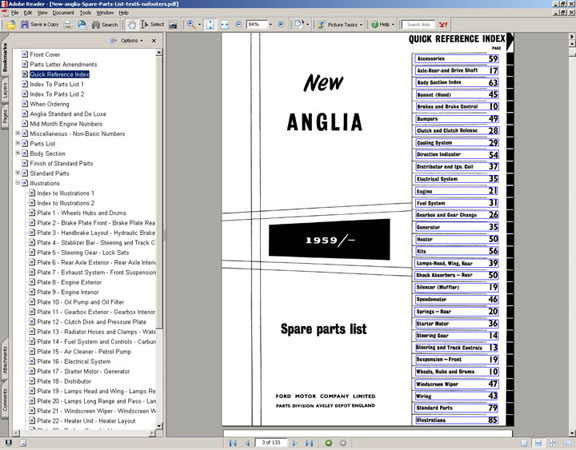Open Plate 8 - Engine Exterior bookmark

click(69, 282)
